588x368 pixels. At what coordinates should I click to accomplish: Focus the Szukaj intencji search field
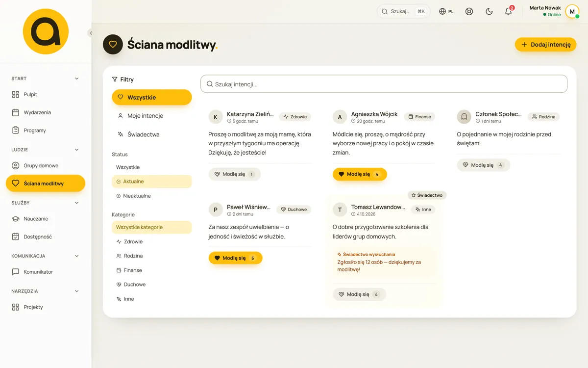384,84
